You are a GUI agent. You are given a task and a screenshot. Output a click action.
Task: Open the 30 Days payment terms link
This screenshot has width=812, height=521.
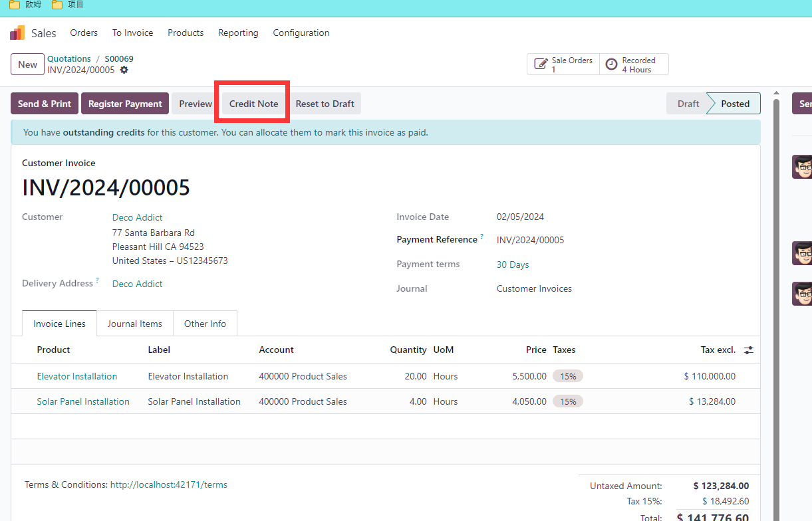[x=513, y=264]
